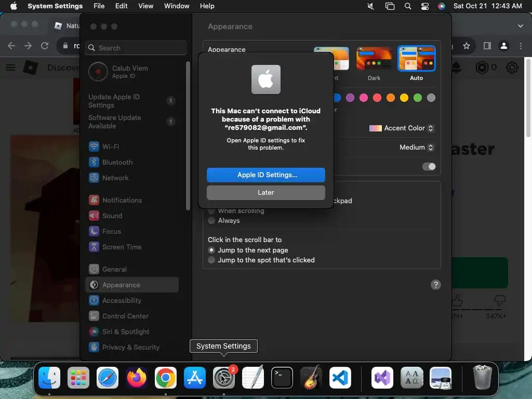Screen dimensions: 532x399
Task: Click the date and time in menu bar
Action: [487, 6]
